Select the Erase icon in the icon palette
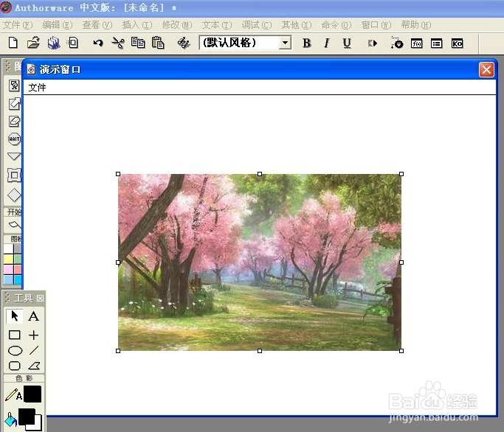The image size is (504, 432). pyautogui.click(x=14, y=122)
